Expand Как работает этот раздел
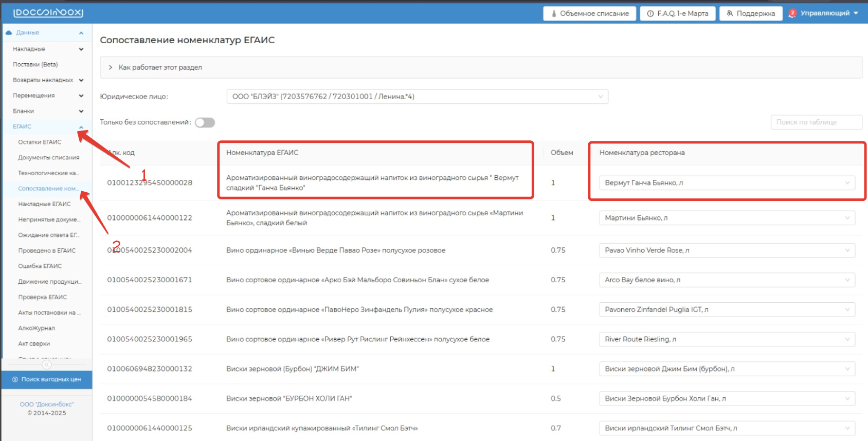The height and width of the screenshot is (441, 868). pos(481,67)
